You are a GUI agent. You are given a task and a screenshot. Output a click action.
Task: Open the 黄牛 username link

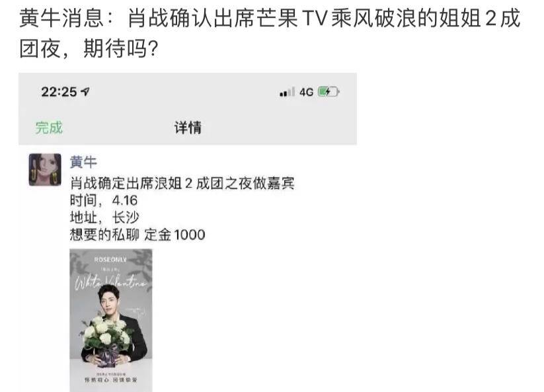click(83, 162)
